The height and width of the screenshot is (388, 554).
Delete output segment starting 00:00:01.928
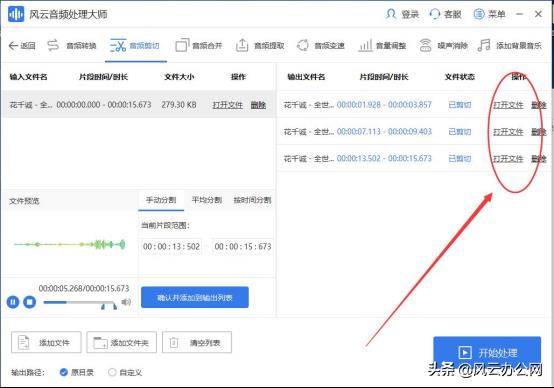coord(539,105)
